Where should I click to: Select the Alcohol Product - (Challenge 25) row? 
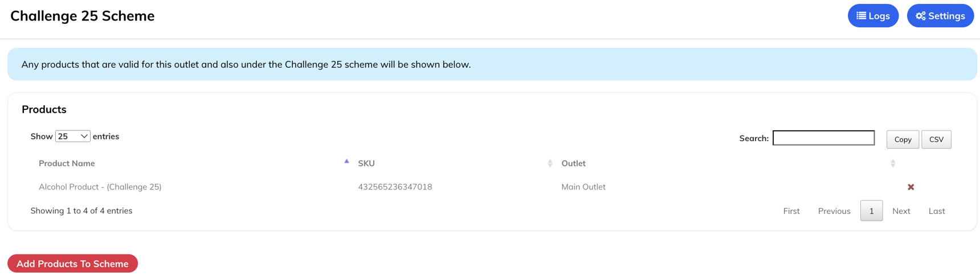[x=100, y=187]
